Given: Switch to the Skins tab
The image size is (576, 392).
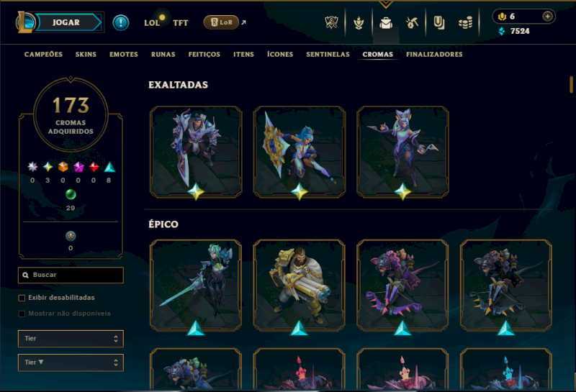Looking at the screenshot, I should [86, 55].
